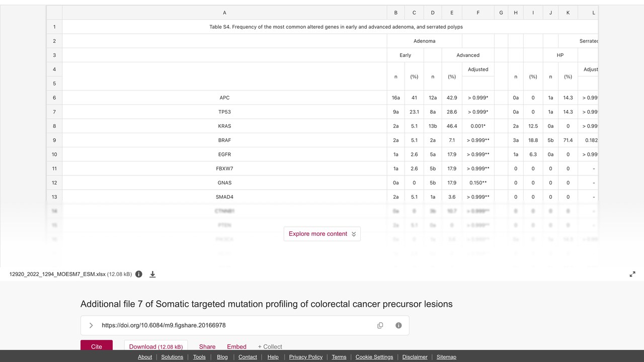The width and height of the screenshot is (644, 362).
Task: Copy the DOI link with copy icon
Action: click(380, 325)
